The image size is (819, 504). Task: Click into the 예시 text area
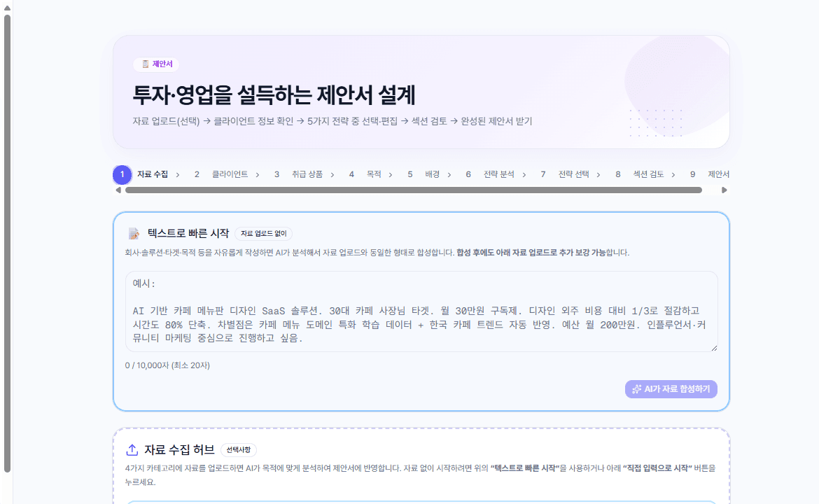tap(421, 311)
